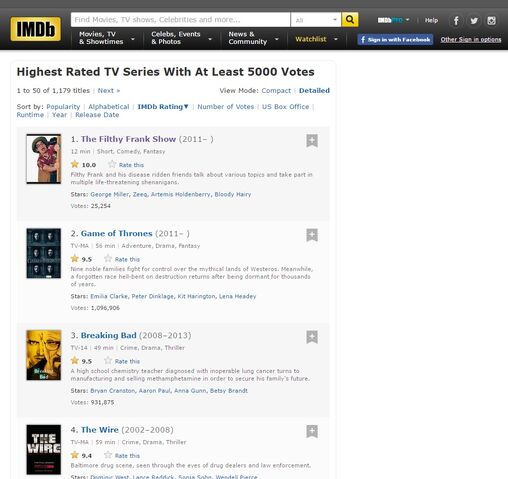Open Bryan Cranston star link
This screenshot has height=479, width=508.
click(113, 391)
